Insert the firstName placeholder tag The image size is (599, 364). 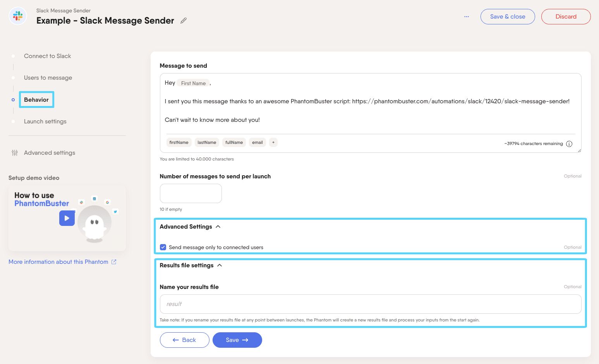[179, 142]
